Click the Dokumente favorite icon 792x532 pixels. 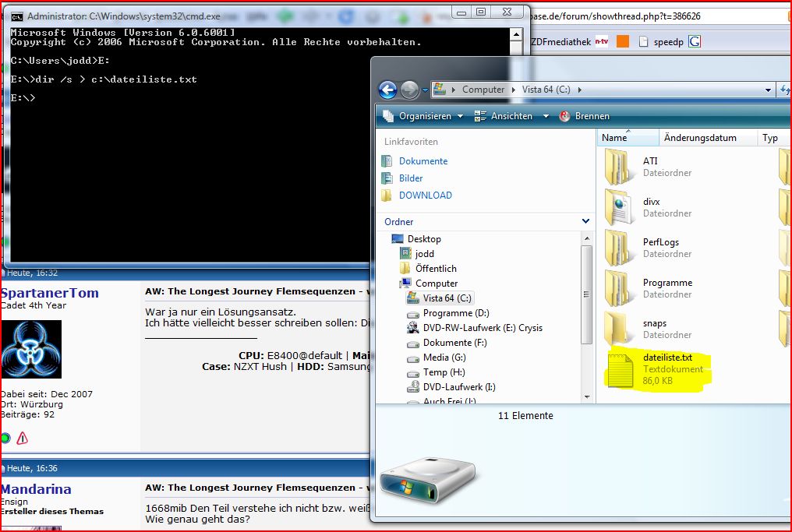pos(387,161)
